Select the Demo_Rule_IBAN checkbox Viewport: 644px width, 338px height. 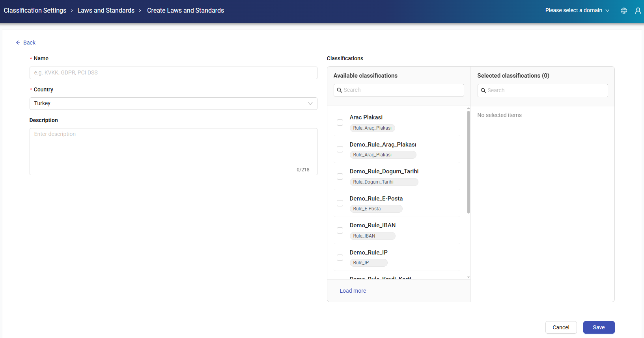pyautogui.click(x=340, y=230)
